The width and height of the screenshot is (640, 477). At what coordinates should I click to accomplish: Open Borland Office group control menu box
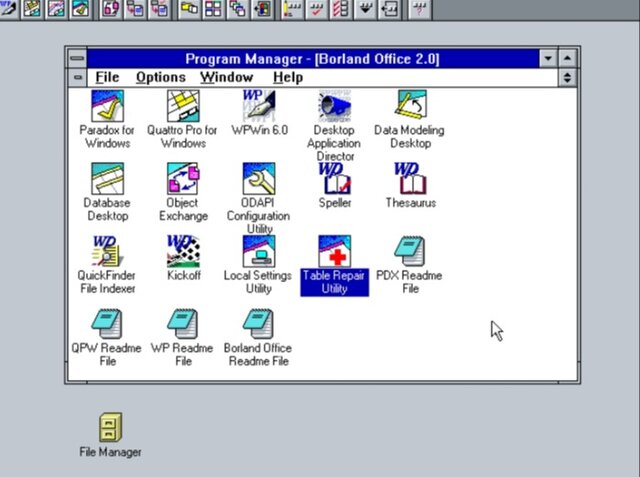[x=78, y=77]
